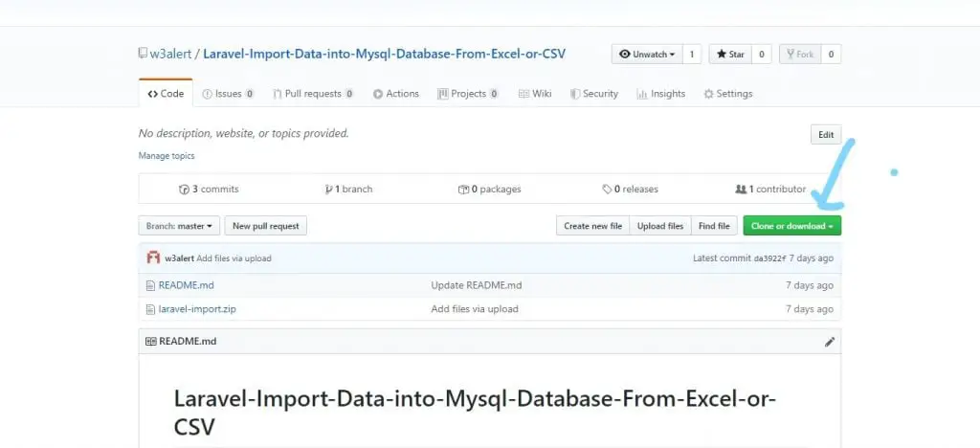Click the w3alert avatar icon in commit row
Viewport: 980px width, 448px height.
pos(153,258)
